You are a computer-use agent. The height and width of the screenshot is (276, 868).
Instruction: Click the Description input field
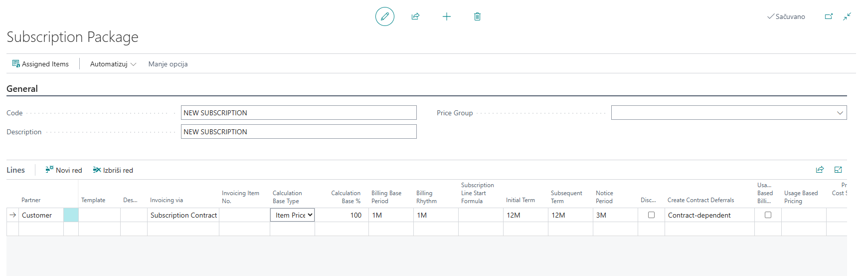coord(298,132)
